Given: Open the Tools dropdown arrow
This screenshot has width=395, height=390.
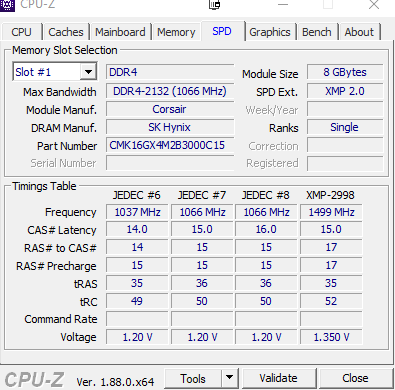Looking at the screenshot, I should (229, 378).
